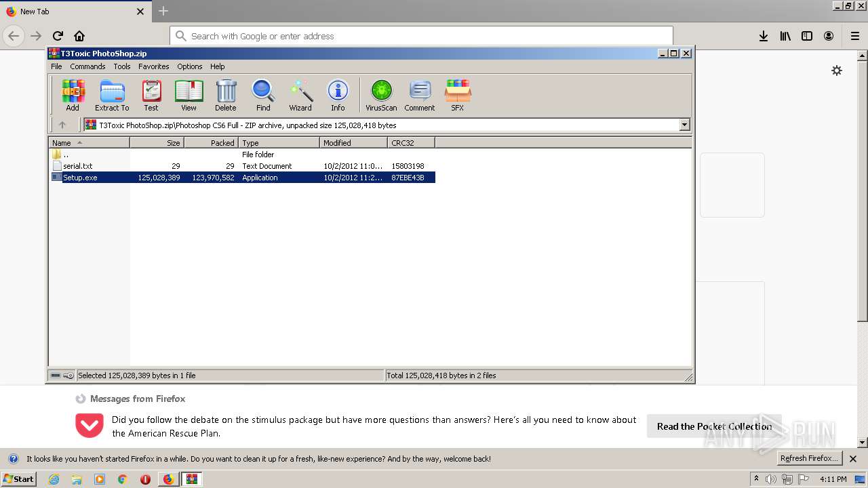Click the SFX toolbar icon
The image size is (868, 488).
click(458, 95)
